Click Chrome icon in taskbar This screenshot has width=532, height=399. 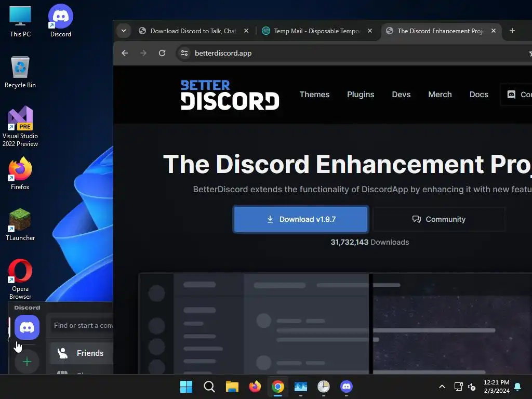[277, 387]
